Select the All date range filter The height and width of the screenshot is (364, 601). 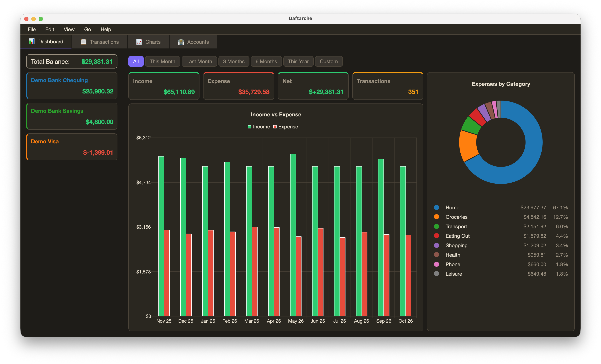coord(136,61)
